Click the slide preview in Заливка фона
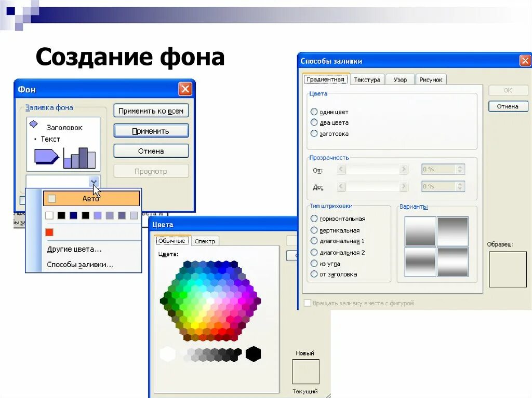 pyautogui.click(x=63, y=144)
